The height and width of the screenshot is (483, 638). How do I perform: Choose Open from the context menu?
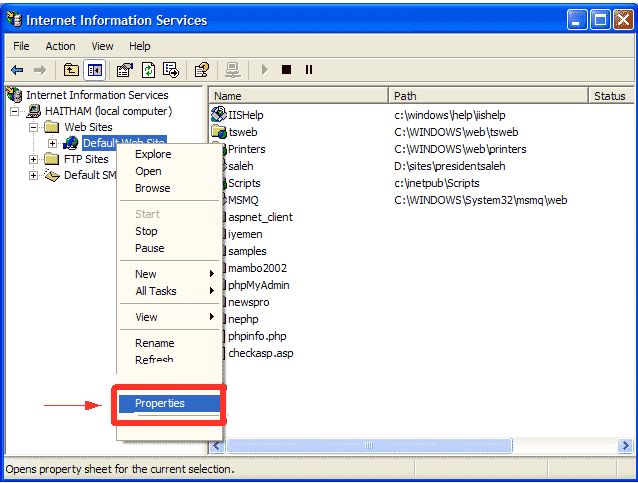click(169, 171)
